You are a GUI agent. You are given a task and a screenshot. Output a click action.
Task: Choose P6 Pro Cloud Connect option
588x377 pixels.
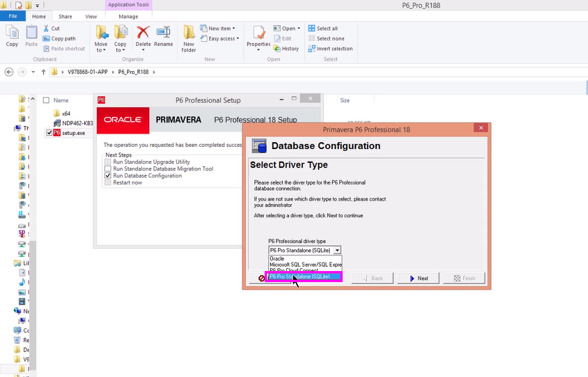point(305,271)
